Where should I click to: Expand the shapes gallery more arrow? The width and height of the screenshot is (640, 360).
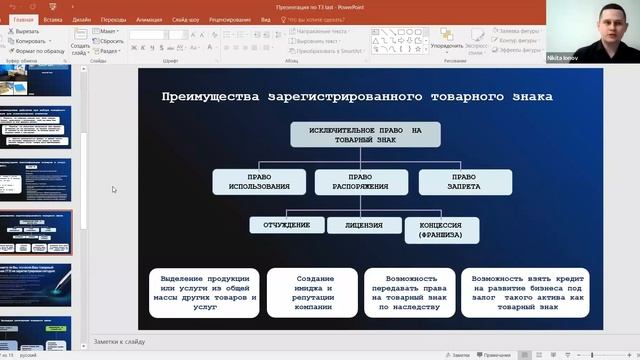pyautogui.click(x=426, y=49)
